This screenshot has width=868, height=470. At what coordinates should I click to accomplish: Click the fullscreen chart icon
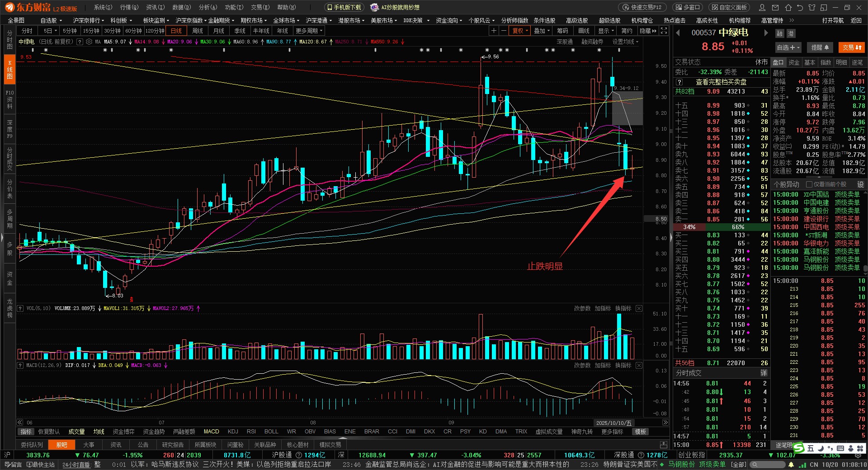coord(664,31)
